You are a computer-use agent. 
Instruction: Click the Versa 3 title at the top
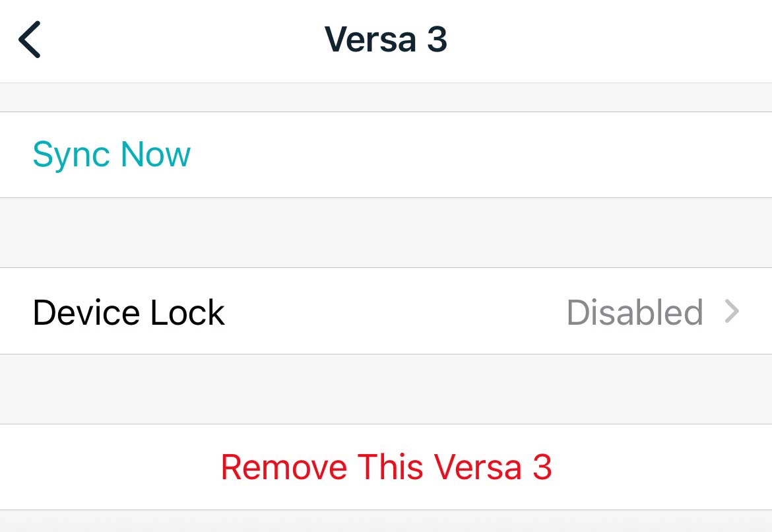click(x=385, y=38)
